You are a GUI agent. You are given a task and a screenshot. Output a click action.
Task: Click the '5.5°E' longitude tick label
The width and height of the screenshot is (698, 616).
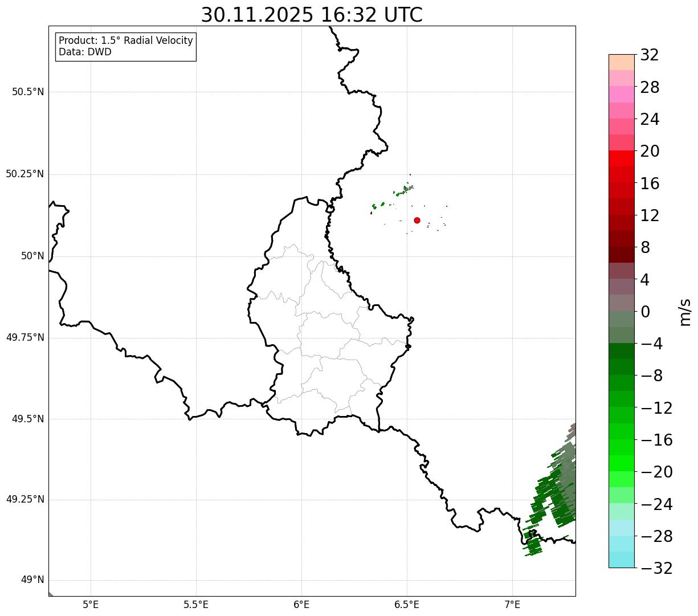click(196, 604)
